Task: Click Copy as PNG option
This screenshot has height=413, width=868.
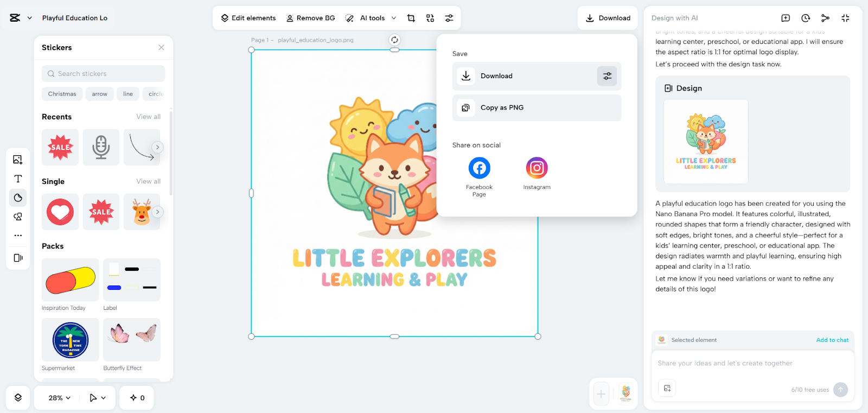Action: click(x=502, y=107)
